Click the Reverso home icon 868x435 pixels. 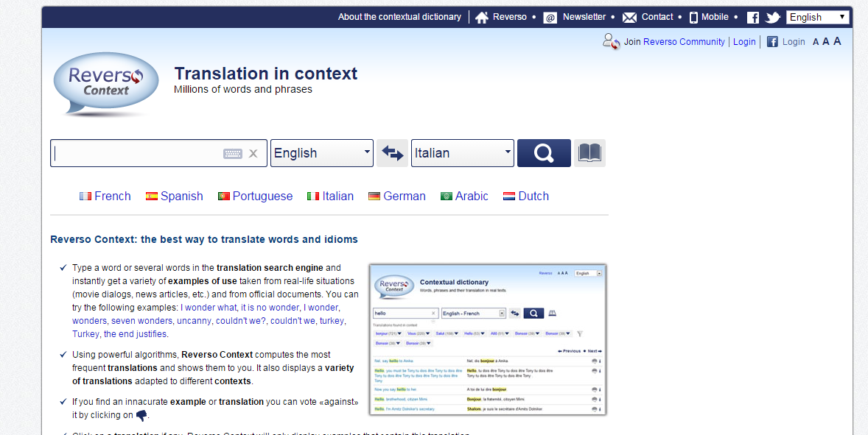coord(482,18)
